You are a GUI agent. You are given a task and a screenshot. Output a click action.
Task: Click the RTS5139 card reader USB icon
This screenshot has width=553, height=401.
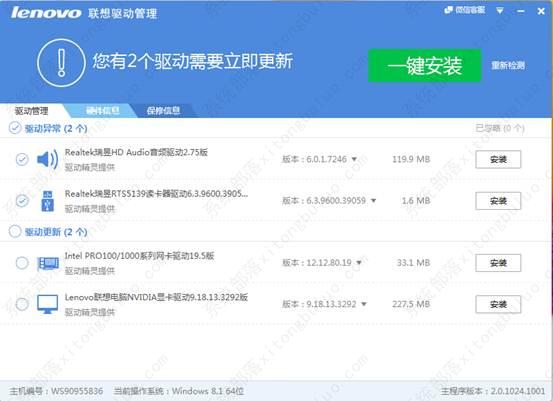tap(48, 201)
